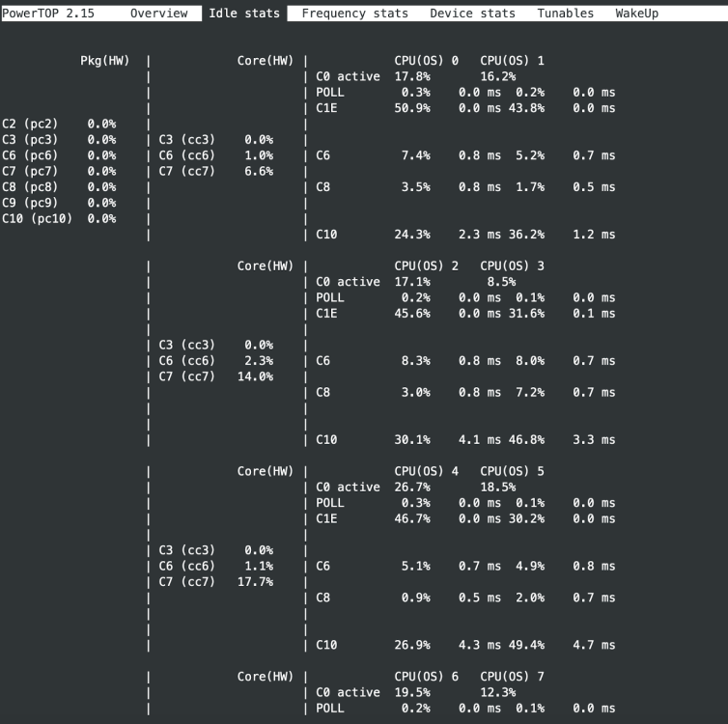728x724 pixels.
Task: Open the Frequency stats tab
Action: 354,13
